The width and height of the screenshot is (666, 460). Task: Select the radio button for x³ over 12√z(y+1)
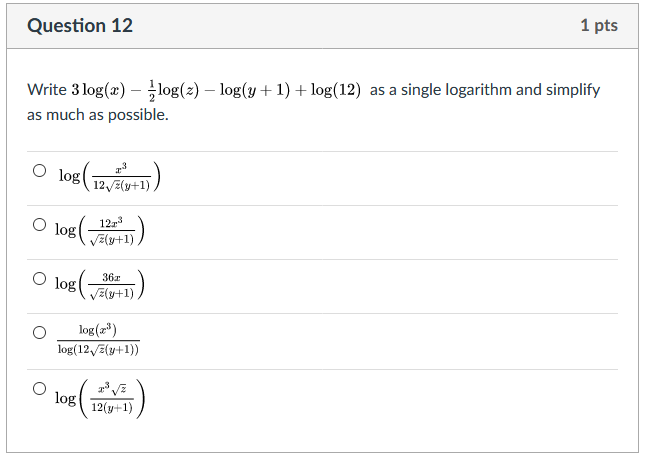(40, 171)
